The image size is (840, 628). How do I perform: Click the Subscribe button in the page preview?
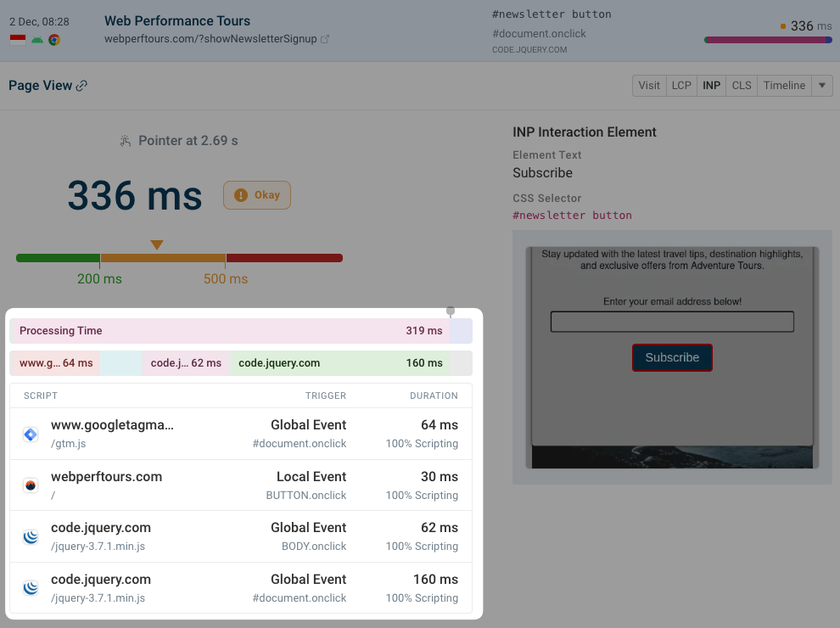[x=672, y=357]
